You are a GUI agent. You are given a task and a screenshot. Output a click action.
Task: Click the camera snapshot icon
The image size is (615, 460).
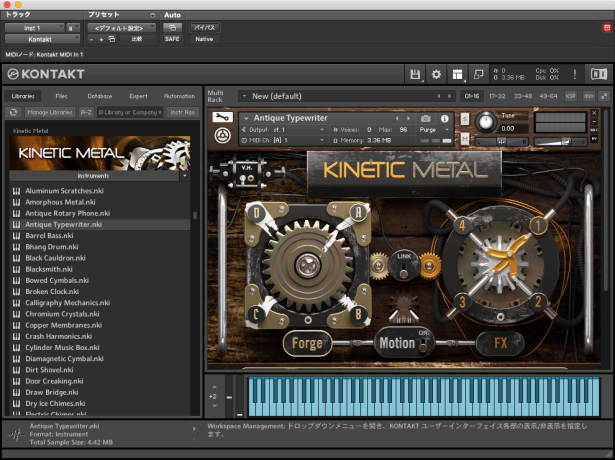(x=425, y=118)
